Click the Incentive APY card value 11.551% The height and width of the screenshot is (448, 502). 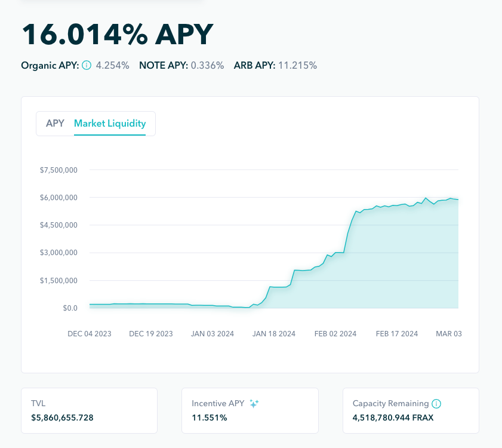[x=210, y=418]
